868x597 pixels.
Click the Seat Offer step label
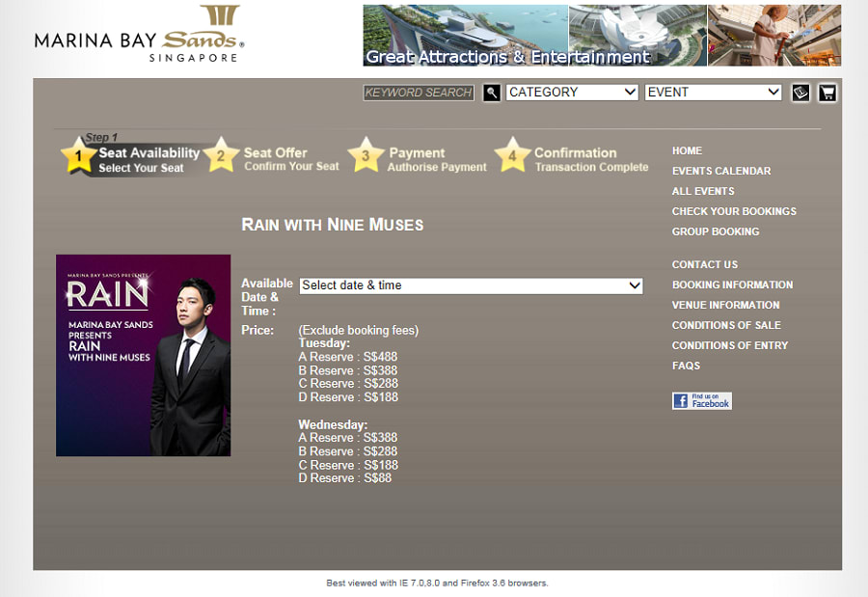tap(291, 159)
